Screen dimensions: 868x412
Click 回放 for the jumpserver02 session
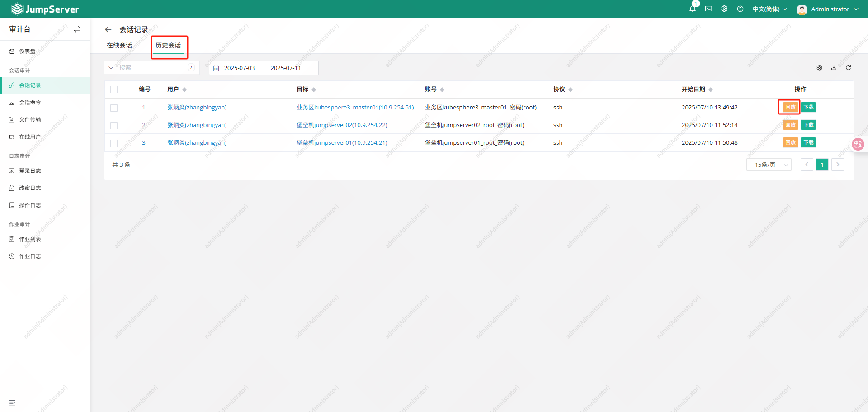(x=790, y=125)
